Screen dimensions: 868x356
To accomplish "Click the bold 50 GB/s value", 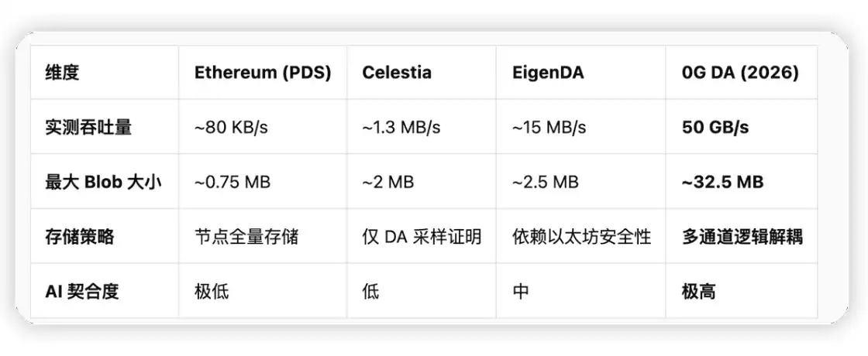I will coord(715,127).
